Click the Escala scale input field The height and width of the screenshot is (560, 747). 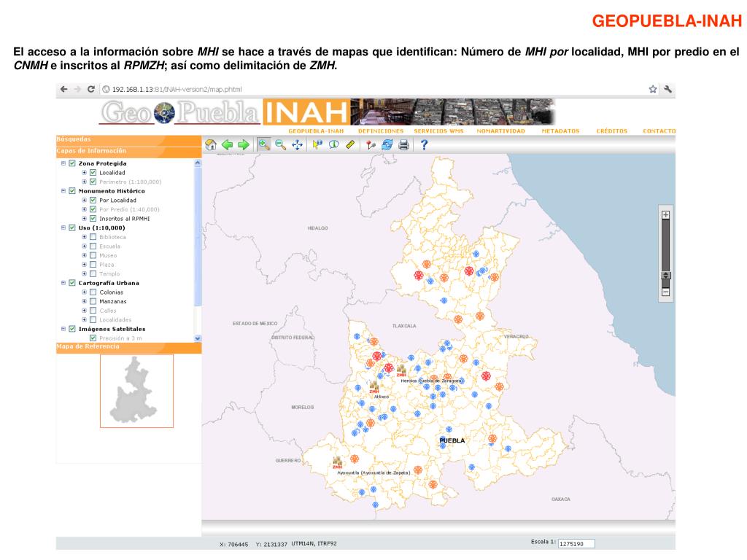[576, 544]
